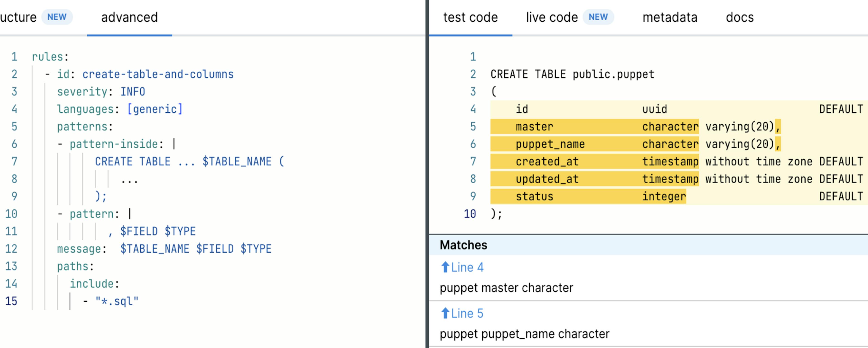The image size is (868, 348).
Task: Click the severity value INFO
Action: (133, 92)
